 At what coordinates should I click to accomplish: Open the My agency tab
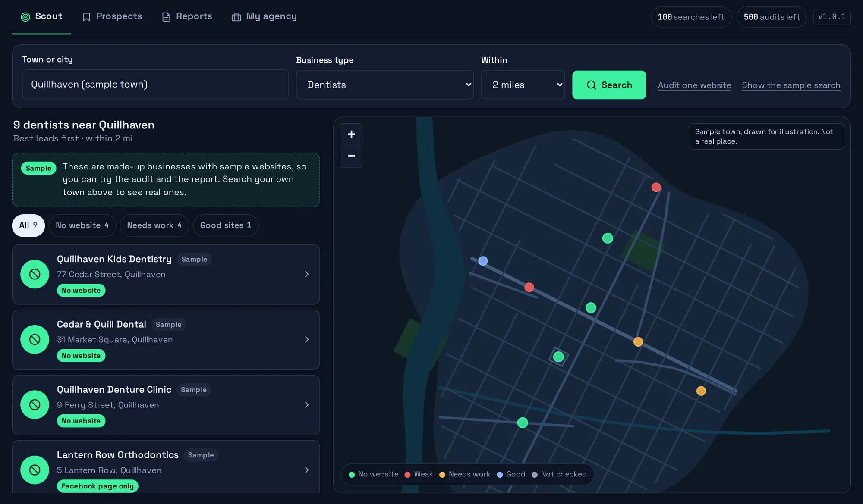coord(264,16)
